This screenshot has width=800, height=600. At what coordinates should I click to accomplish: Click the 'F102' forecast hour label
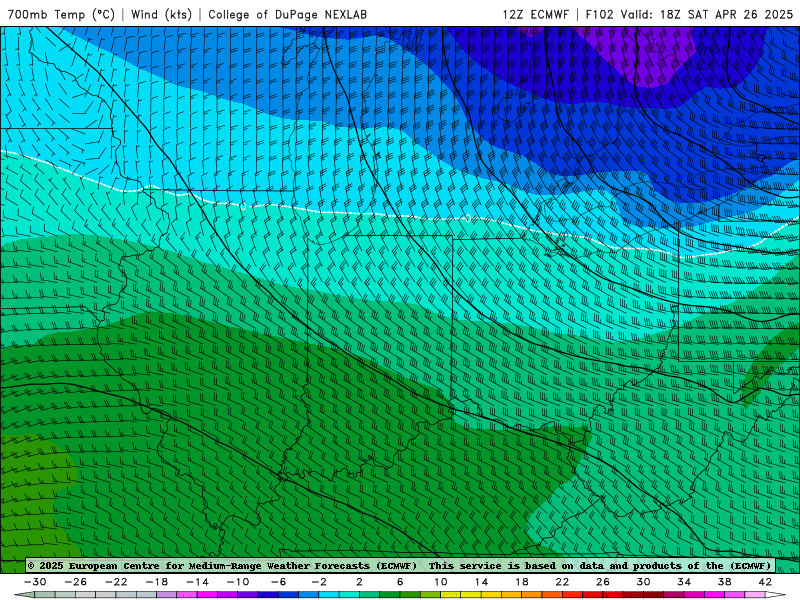point(599,15)
